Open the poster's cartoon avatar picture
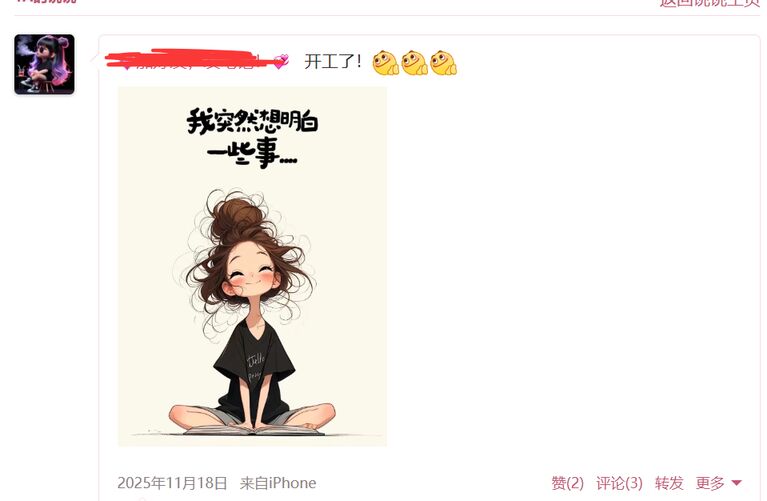The width and height of the screenshot is (767, 501). [x=45, y=64]
